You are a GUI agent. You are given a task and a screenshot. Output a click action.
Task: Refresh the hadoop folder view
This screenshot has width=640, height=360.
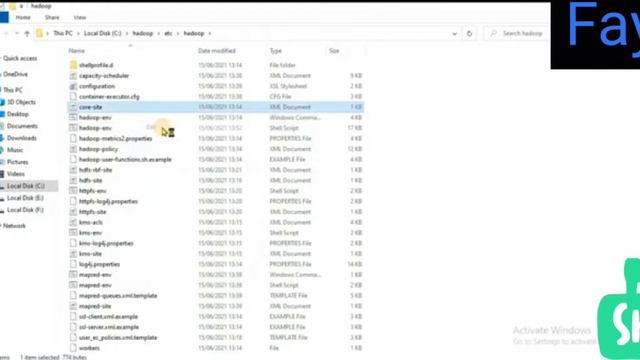469,33
